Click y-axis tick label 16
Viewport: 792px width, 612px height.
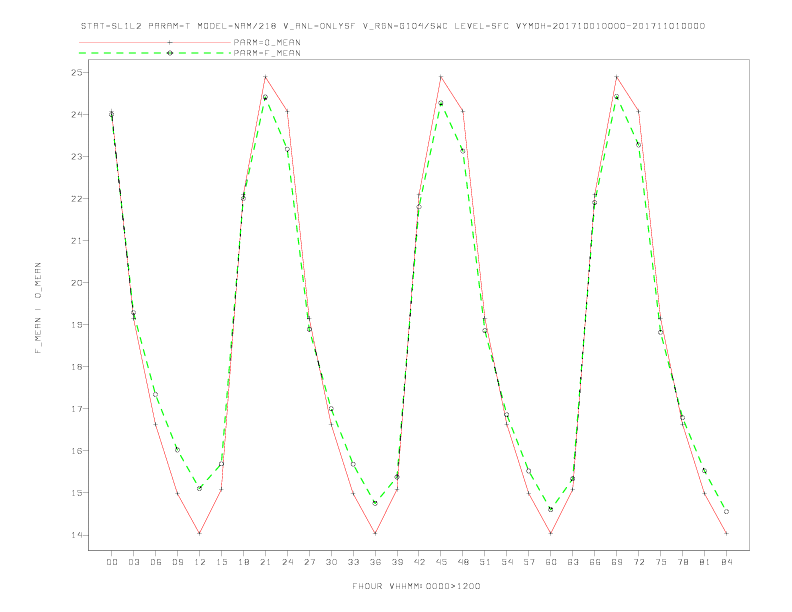(77, 450)
